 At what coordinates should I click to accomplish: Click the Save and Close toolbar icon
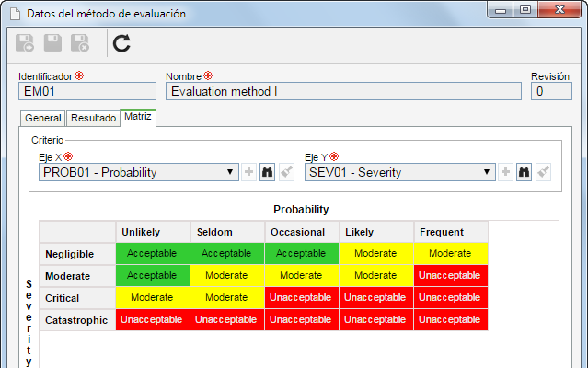point(80,43)
